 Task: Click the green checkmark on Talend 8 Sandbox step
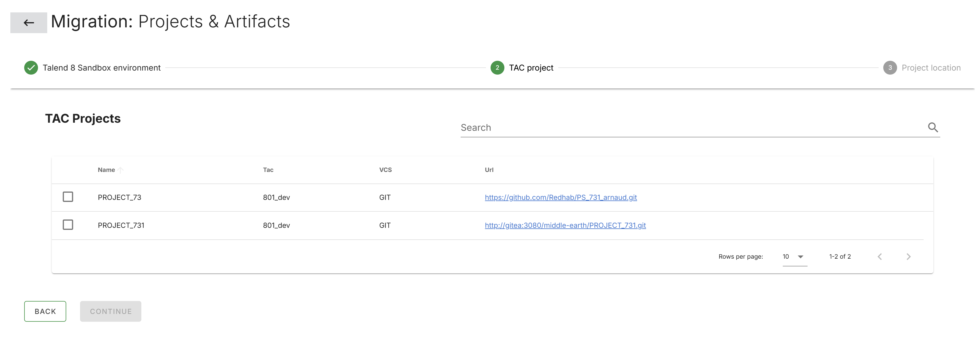point(31,67)
